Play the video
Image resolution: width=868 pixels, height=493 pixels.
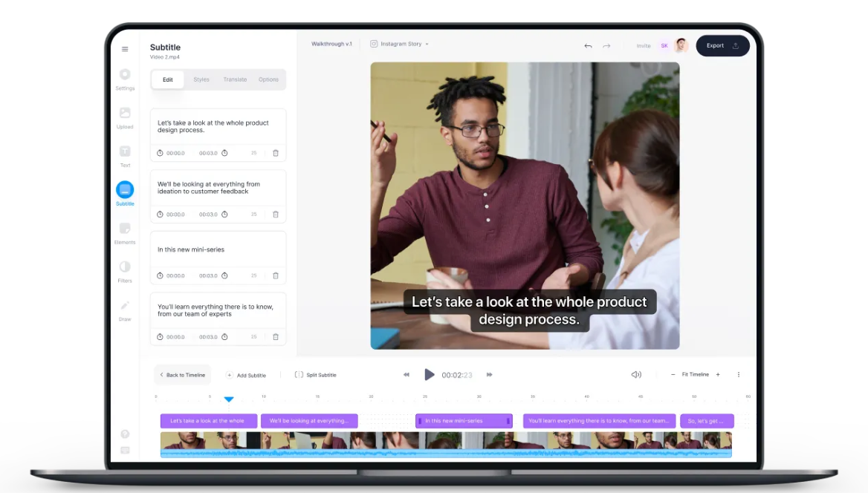click(429, 375)
